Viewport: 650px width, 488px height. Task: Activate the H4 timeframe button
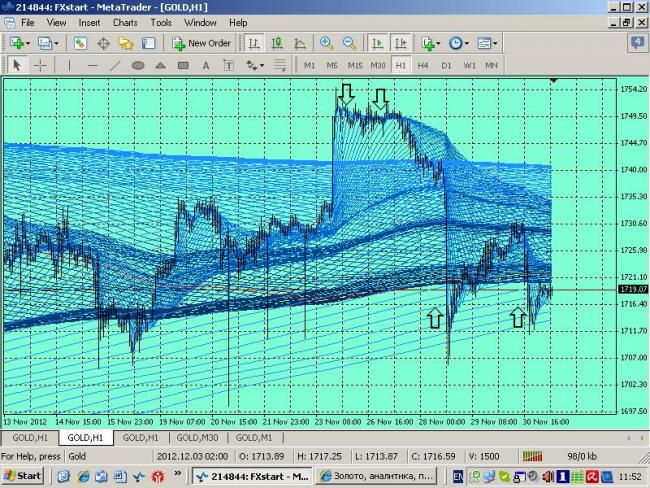click(423, 65)
